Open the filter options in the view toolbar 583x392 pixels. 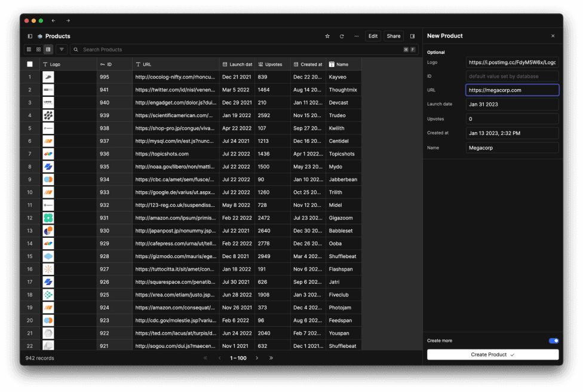(x=62, y=49)
